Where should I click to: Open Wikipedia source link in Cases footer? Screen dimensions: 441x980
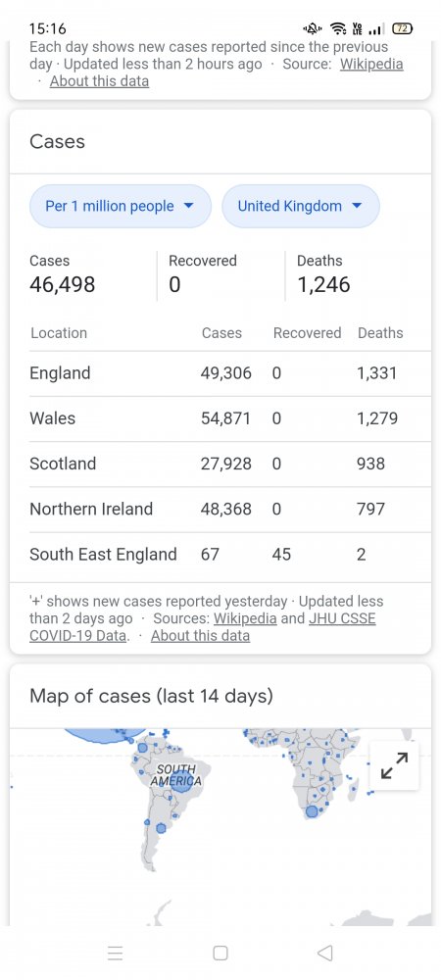coord(245,618)
